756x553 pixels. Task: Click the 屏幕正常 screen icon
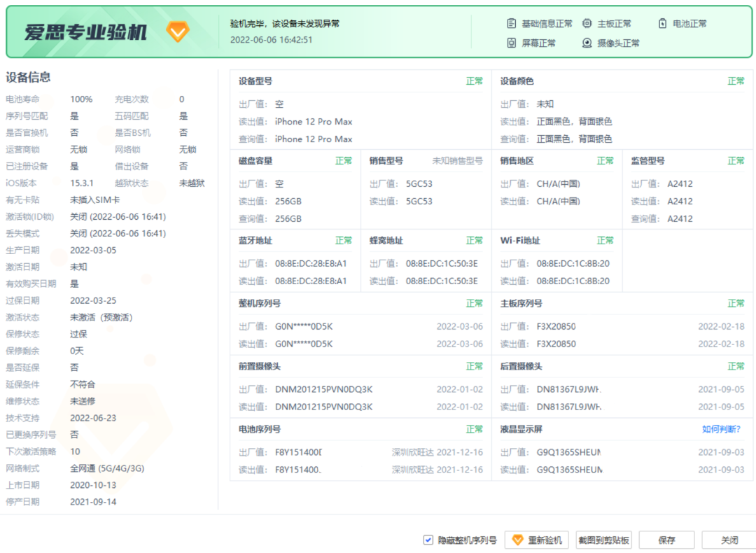click(x=512, y=43)
